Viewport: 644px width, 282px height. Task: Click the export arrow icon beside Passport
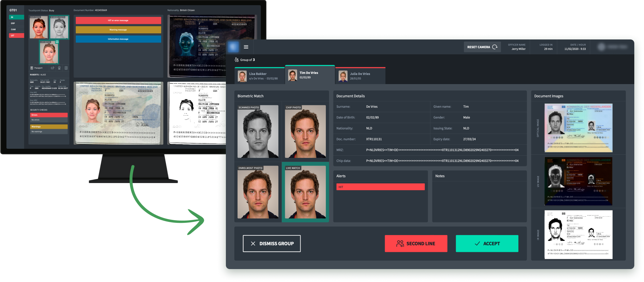(x=52, y=68)
